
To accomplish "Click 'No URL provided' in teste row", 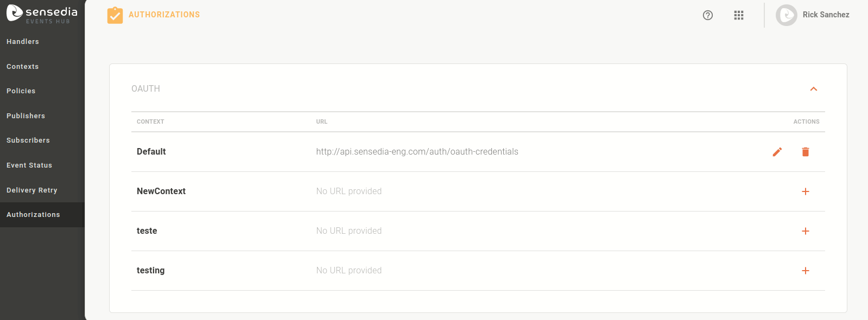I will coord(349,231).
